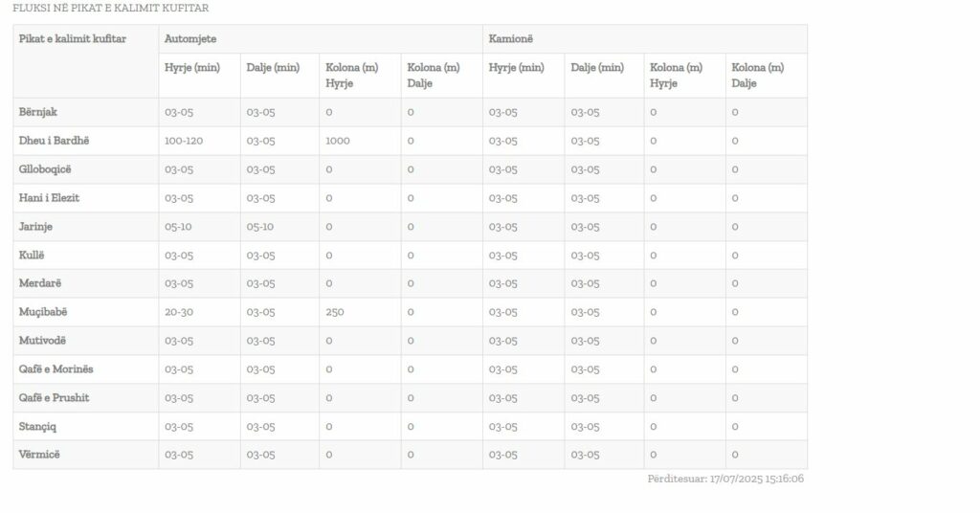Click the Përditesuar timestamp below the table
This screenshot has height=513, width=980.
(x=724, y=479)
